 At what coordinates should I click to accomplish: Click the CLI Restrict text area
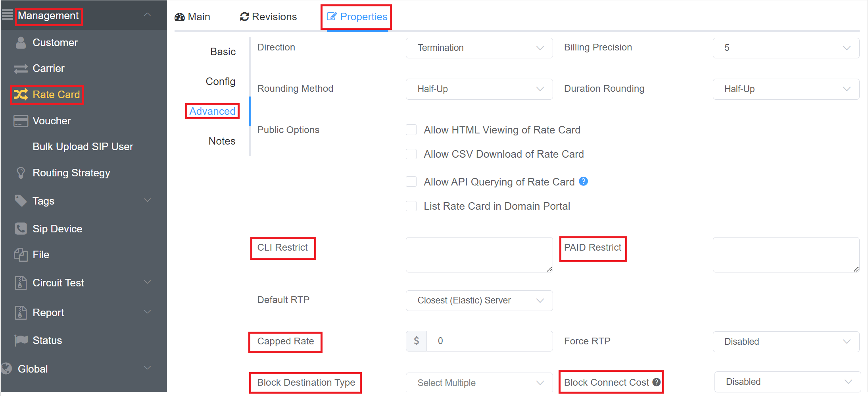pyautogui.click(x=479, y=255)
